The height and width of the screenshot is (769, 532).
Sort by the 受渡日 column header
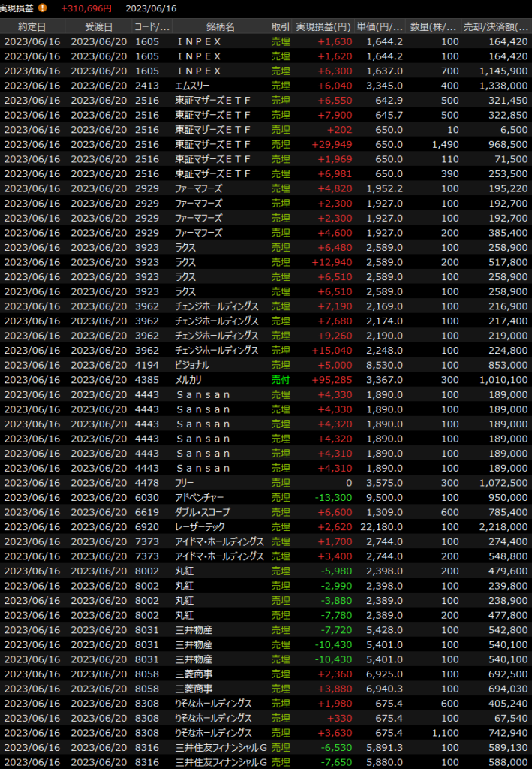[98, 26]
